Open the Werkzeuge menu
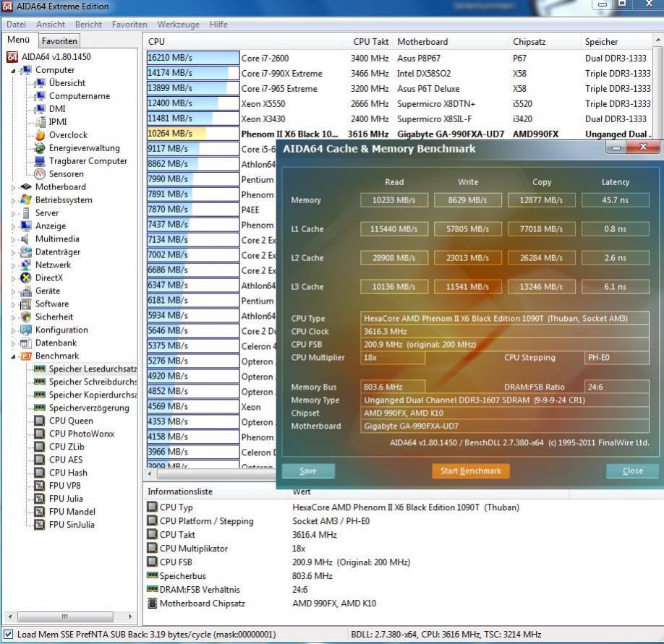The height and width of the screenshot is (644, 664). (x=178, y=25)
